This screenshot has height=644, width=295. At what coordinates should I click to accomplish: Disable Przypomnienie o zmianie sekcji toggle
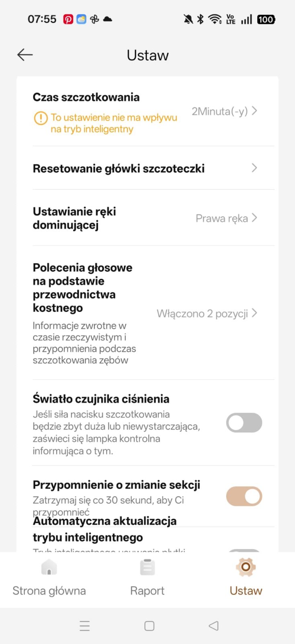click(244, 496)
